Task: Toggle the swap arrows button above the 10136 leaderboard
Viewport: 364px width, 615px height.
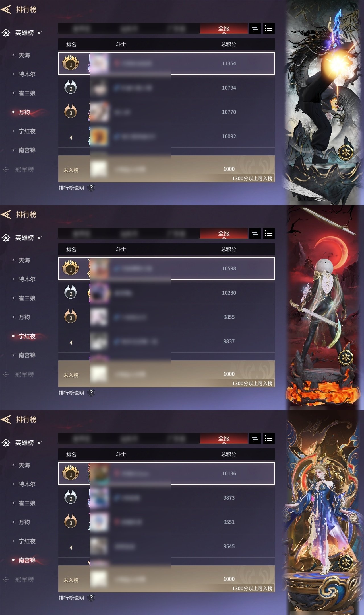Action: (x=255, y=438)
